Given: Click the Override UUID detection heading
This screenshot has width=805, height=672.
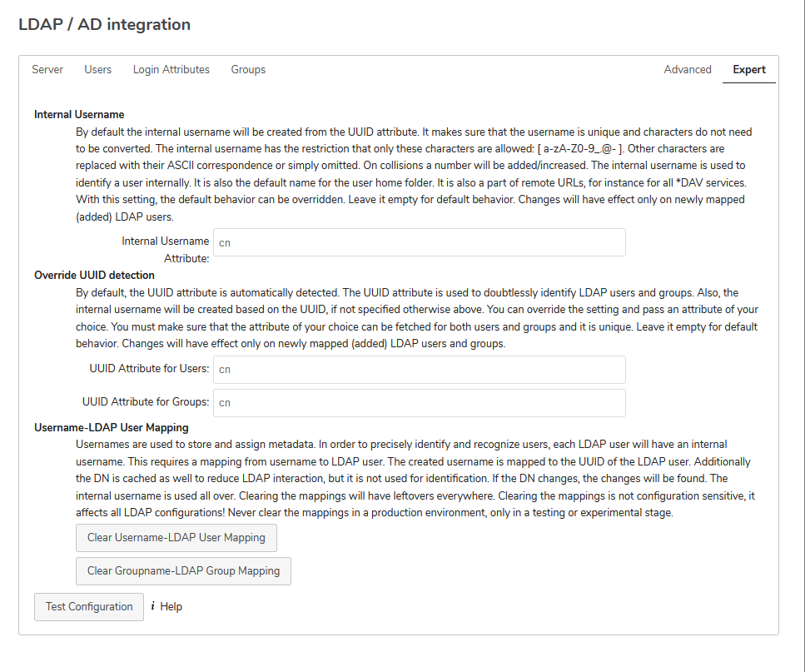Looking at the screenshot, I should pyautogui.click(x=93, y=275).
